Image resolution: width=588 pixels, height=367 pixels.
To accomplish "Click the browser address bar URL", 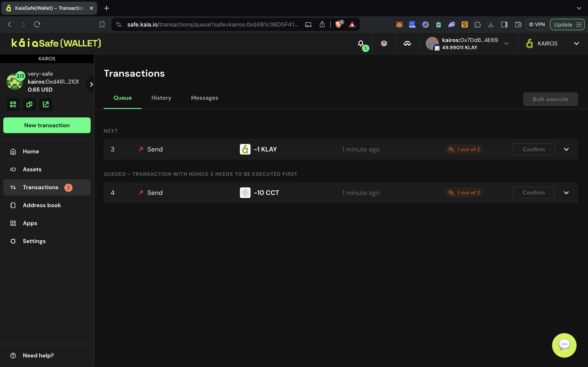I will pyautogui.click(x=213, y=24).
